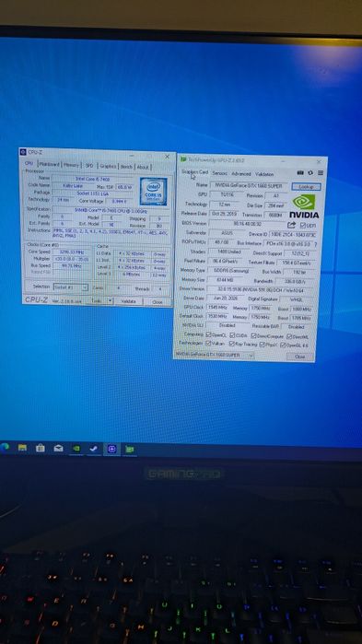Click GPU-Z screenshot camera icon

point(300,173)
